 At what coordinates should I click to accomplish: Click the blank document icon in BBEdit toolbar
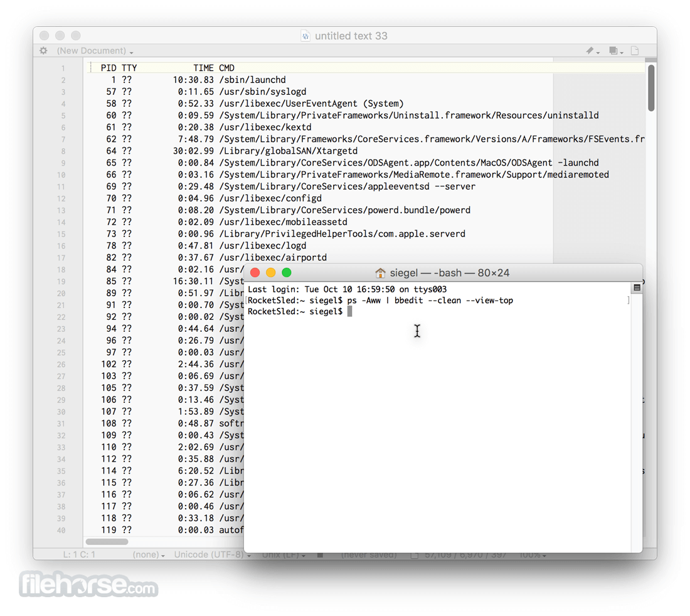pos(635,51)
